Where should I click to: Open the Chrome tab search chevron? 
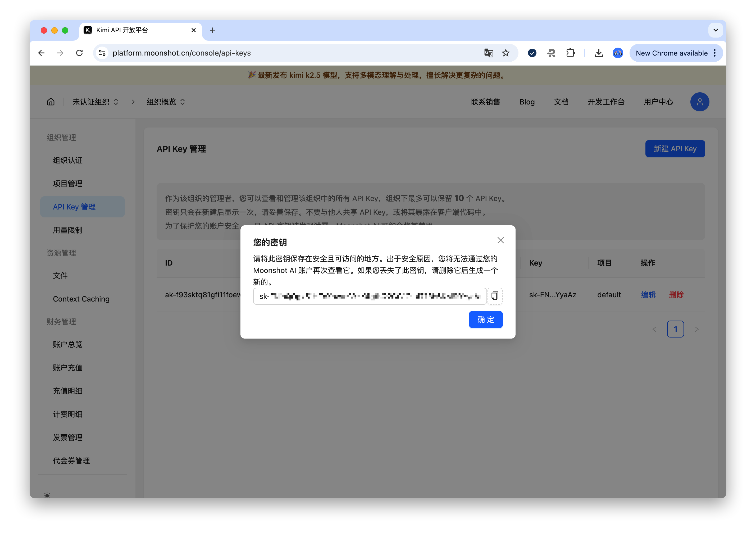point(715,30)
